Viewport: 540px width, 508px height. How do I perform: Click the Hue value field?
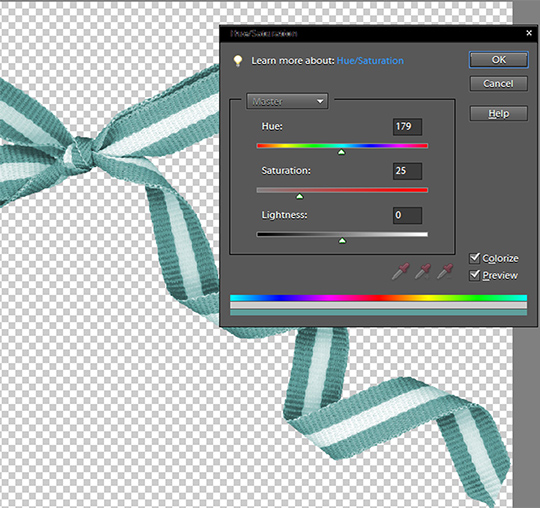point(407,127)
